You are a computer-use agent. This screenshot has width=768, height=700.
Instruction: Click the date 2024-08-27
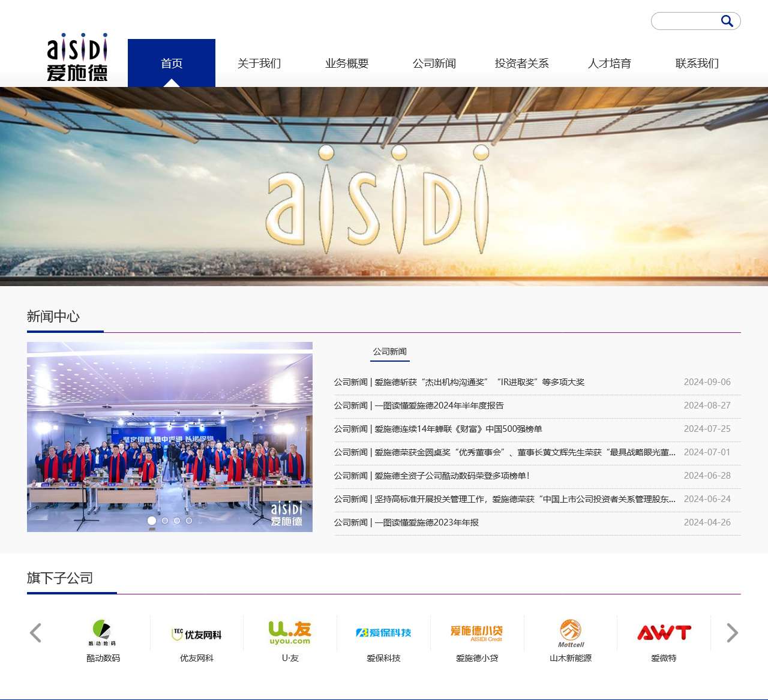coord(707,405)
